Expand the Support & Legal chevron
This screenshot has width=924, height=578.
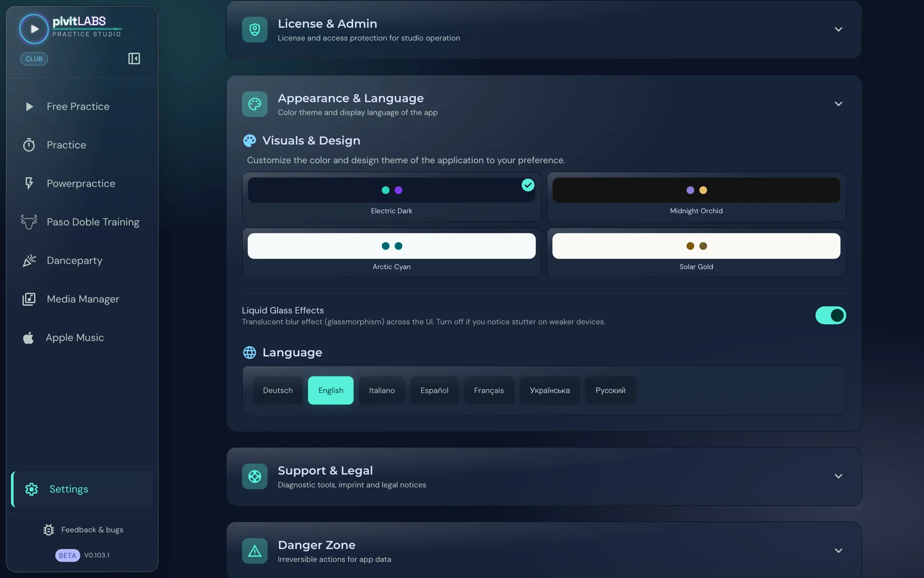click(x=838, y=476)
